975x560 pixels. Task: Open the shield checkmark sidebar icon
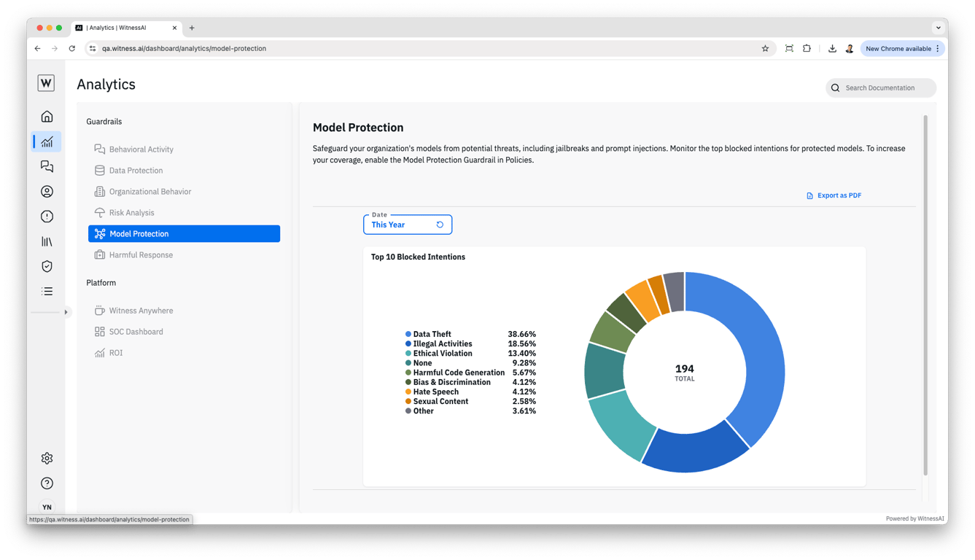[47, 266]
